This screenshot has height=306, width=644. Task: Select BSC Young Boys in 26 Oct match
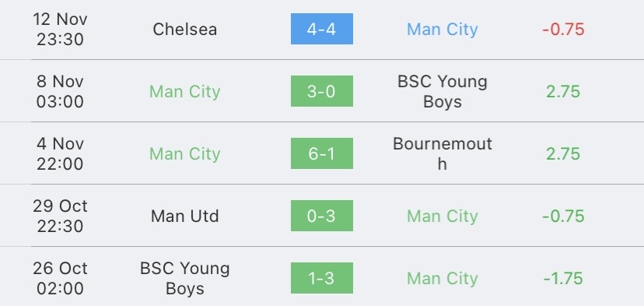(185, 278)
